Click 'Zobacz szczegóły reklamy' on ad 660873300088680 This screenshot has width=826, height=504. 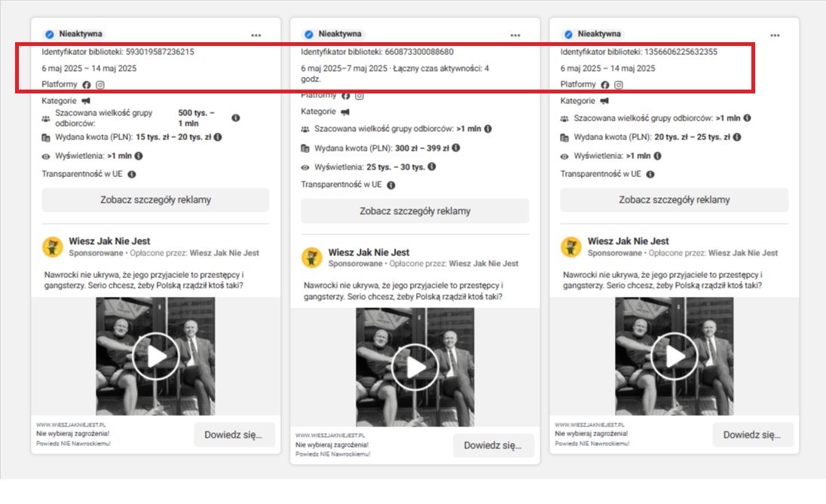point(415,211)
